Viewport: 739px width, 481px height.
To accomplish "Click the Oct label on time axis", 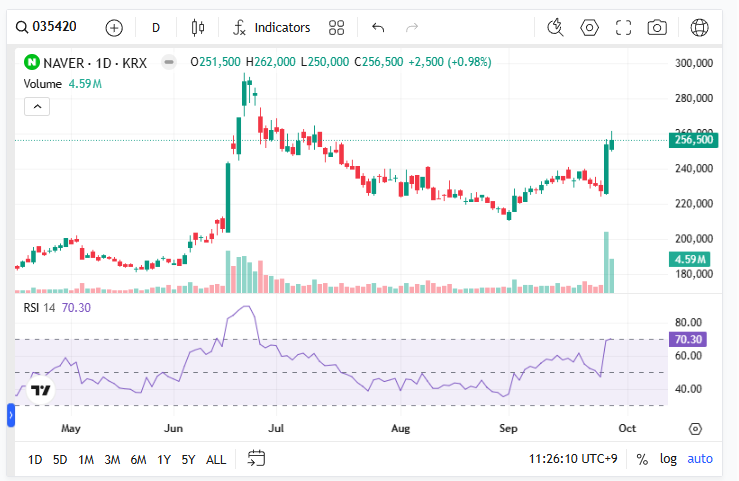I will (627, 428).
